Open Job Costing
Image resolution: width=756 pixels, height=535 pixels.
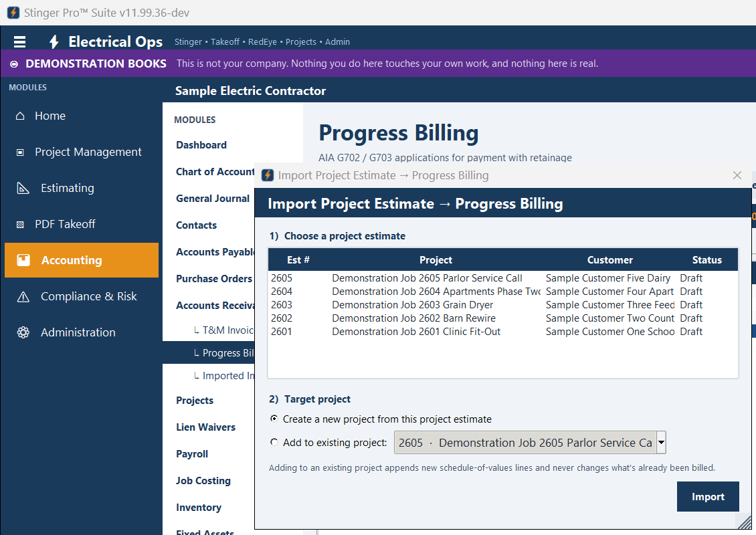pyautogui.click(x=203, y=481)
